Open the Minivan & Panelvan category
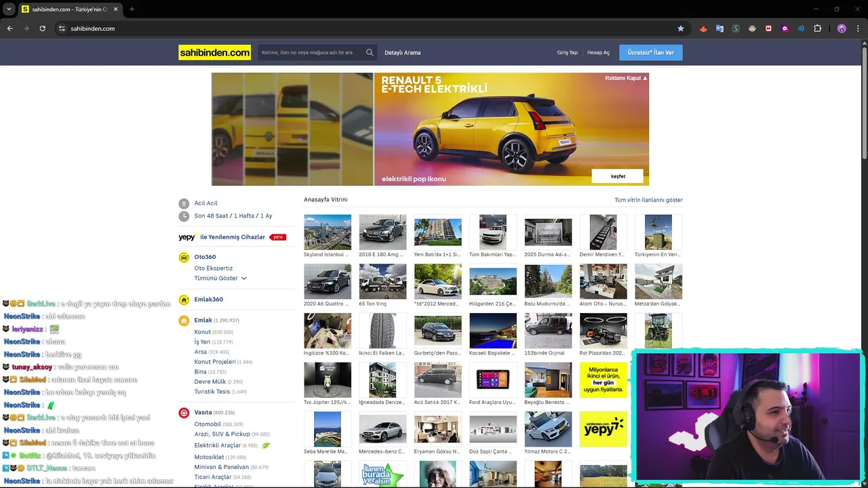Viewport: 868px width, 488px height. click(222, 467)
